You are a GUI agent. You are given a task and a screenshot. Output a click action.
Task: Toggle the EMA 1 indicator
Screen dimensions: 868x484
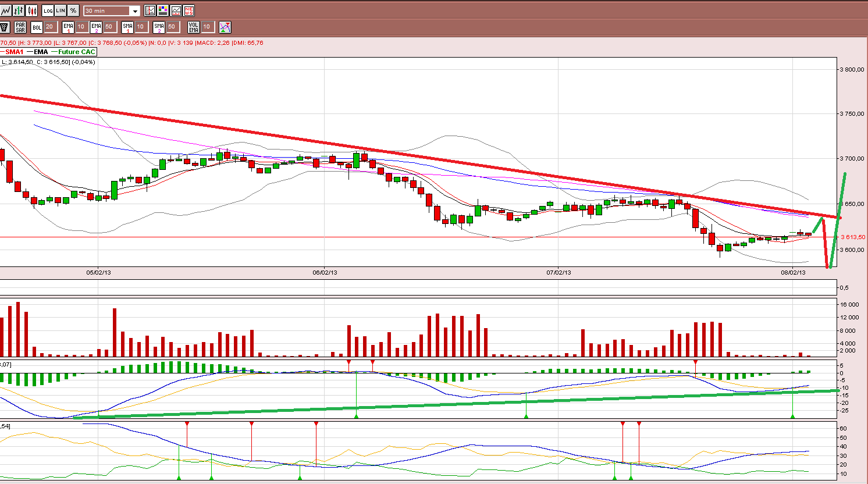(68, 27)
